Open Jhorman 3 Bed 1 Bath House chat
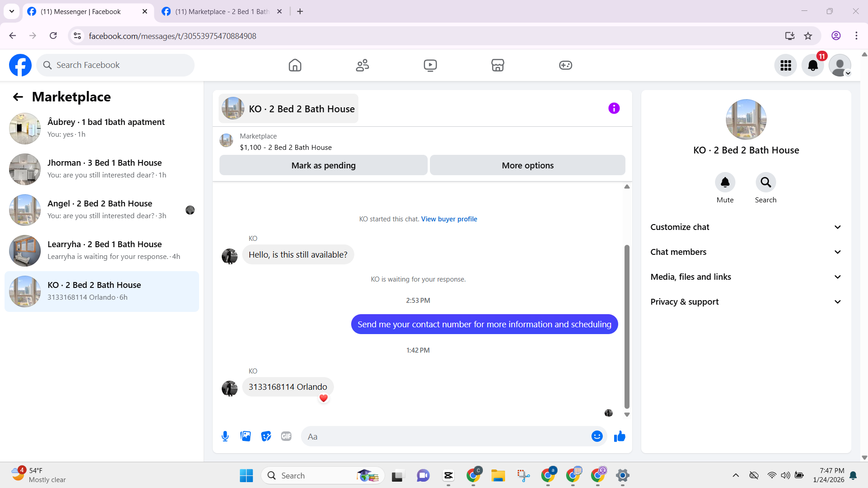Screen dimensions: 868x488 tap(102, 169)
